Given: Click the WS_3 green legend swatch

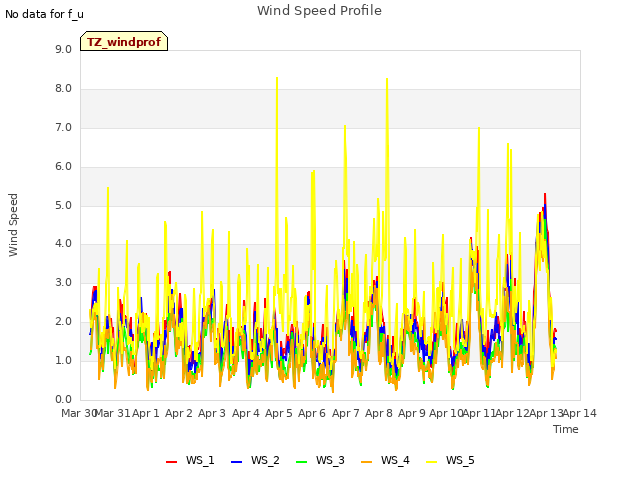Looking at the screenshot, I should [x=301, y=462].
